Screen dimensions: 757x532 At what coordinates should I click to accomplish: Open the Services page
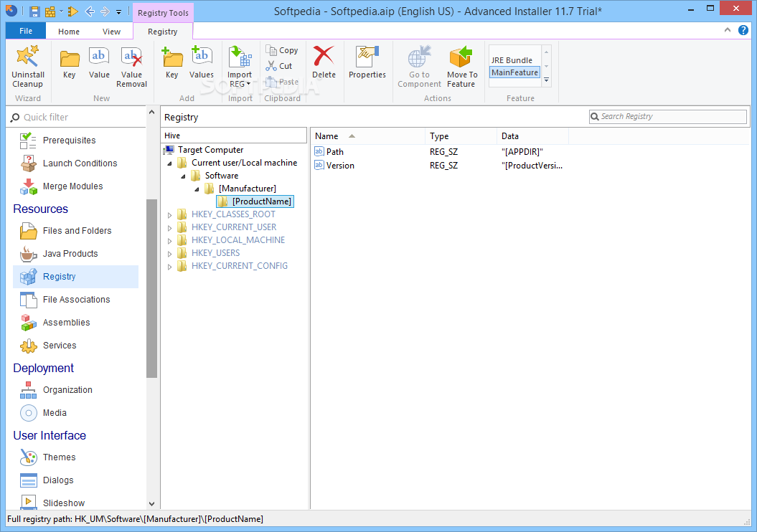(60, 346)
